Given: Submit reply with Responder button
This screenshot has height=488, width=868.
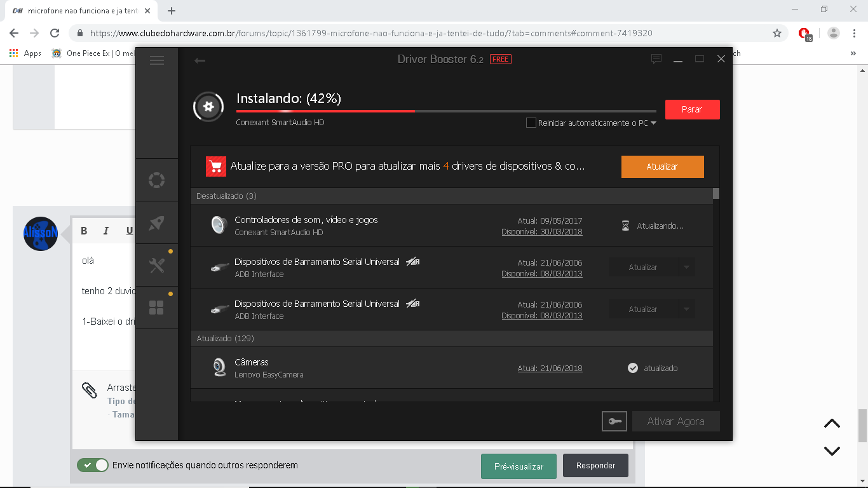Looking at the screenshot, I should pyautogui.click(x=595, y=466).
